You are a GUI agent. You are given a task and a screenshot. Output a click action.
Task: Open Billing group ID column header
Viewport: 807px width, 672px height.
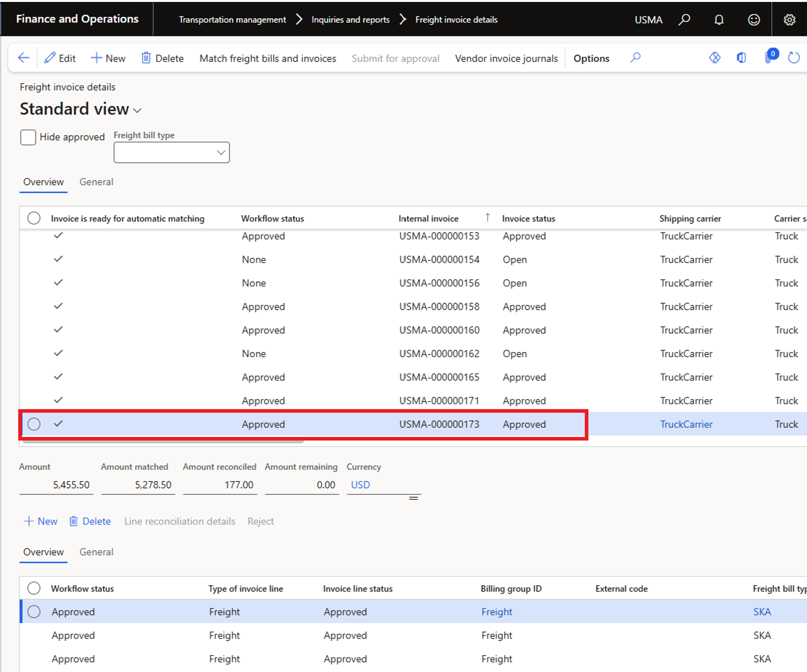[511, 589]
